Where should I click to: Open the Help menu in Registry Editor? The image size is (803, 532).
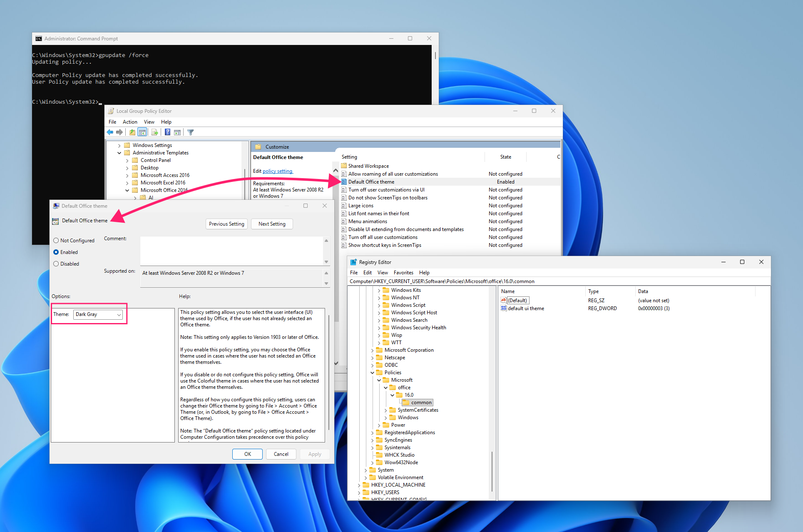[424, 273]
